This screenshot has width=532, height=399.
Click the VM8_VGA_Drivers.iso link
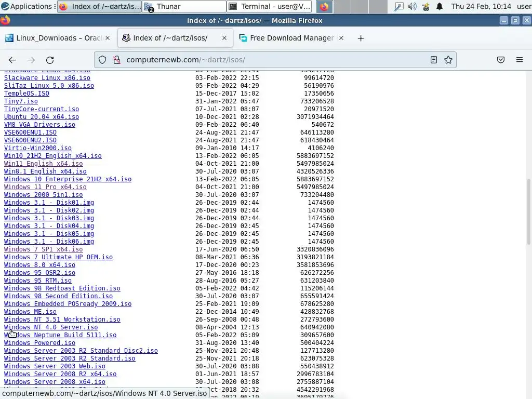tap(39, 125)
